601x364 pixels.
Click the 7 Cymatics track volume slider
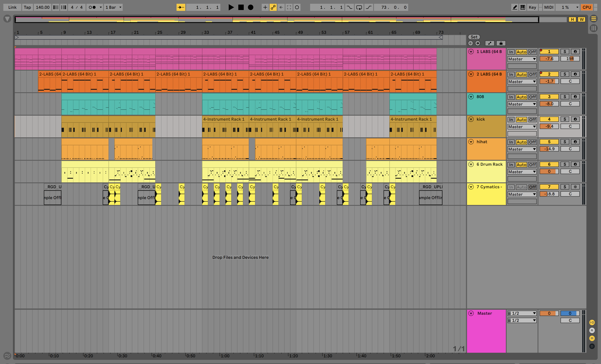(549, 194)
